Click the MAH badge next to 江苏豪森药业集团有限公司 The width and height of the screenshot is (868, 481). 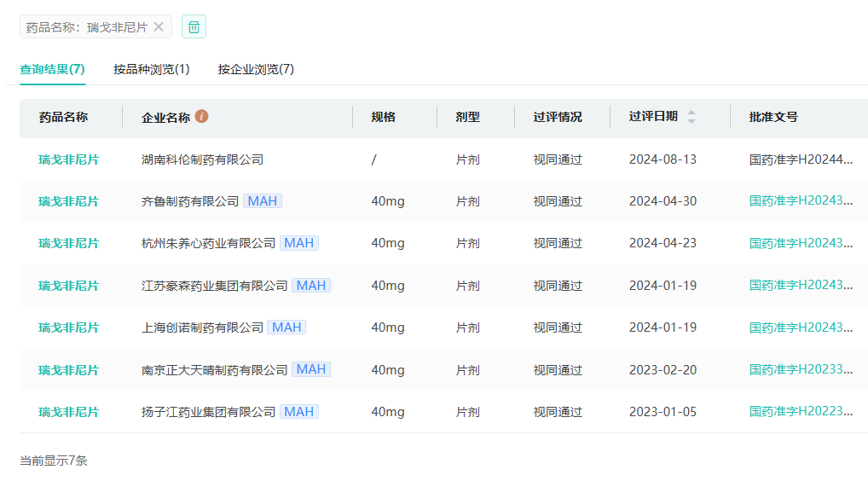tap(311, 286)
